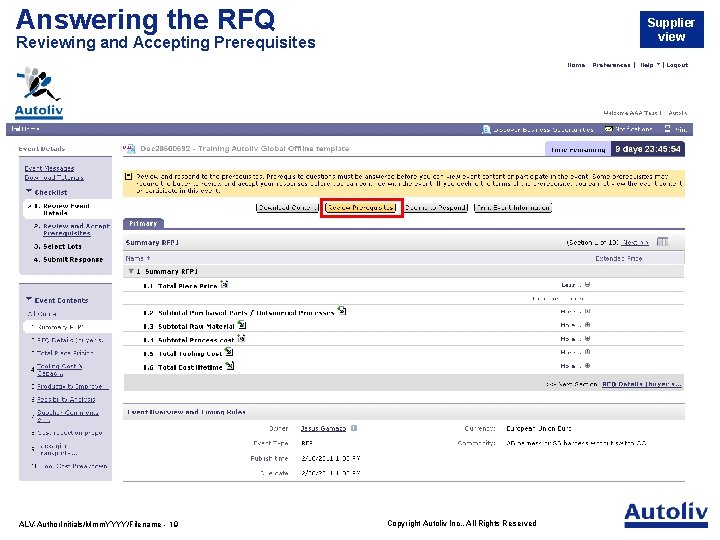Select All Content in Event Contents

[42, 314]
